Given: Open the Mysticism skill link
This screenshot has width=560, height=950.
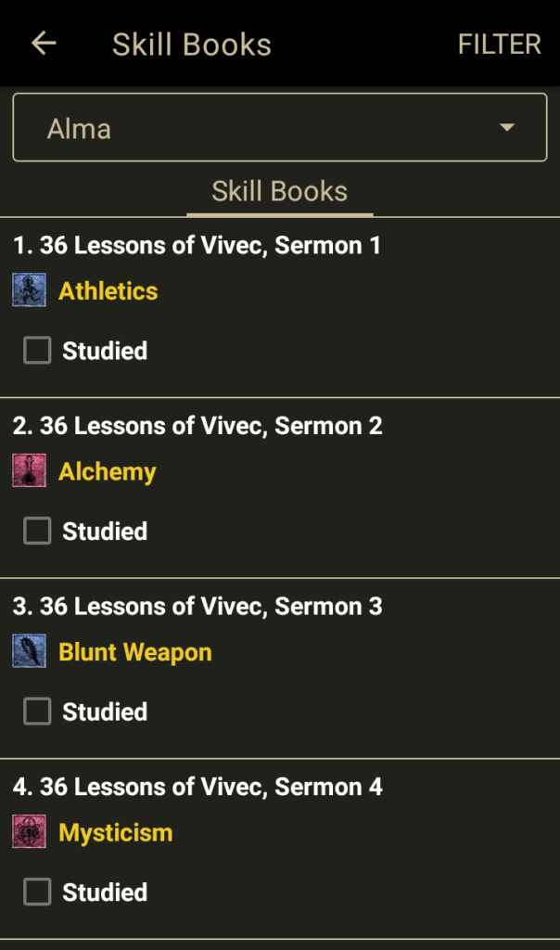Looking at the screenshot, I should pos(116,832).
